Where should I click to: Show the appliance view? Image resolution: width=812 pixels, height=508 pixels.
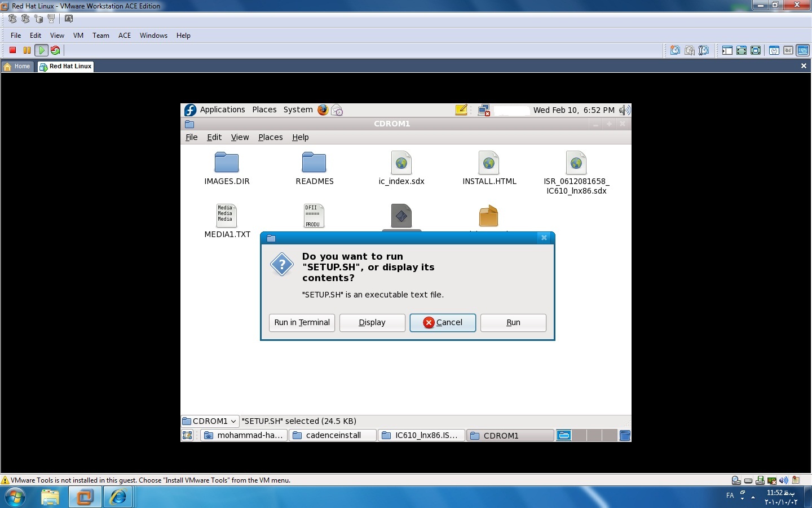coord(788,50)
